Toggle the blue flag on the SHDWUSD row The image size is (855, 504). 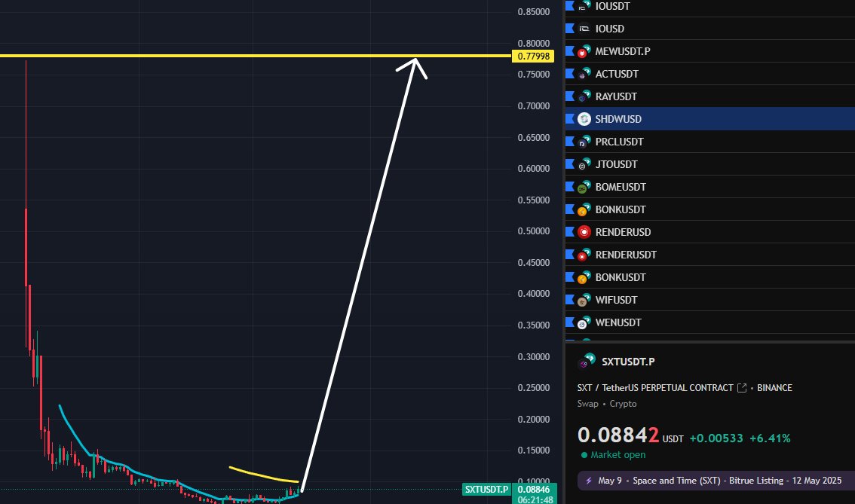coord(570,119)
